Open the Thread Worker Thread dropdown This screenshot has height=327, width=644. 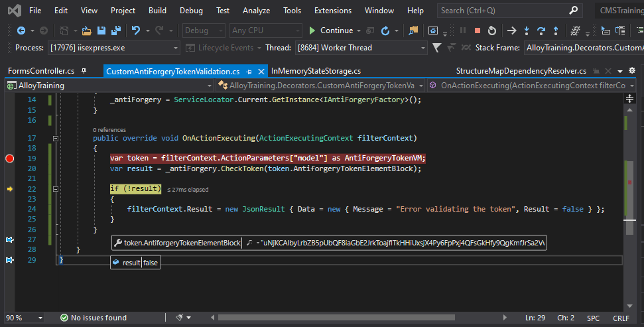[x=361, y=48]
